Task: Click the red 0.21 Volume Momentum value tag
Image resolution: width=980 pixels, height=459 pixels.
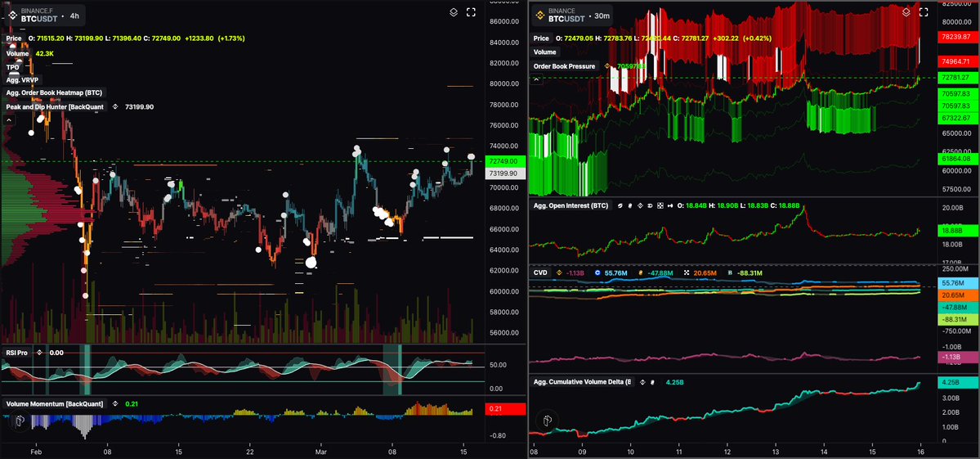Action: tap(505, 409)
